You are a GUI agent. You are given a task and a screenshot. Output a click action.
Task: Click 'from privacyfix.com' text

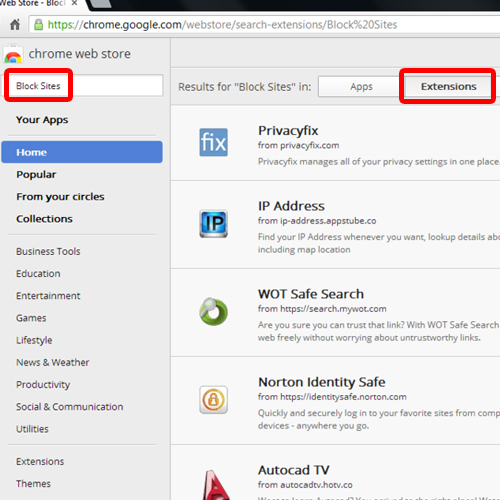[298, 145]
